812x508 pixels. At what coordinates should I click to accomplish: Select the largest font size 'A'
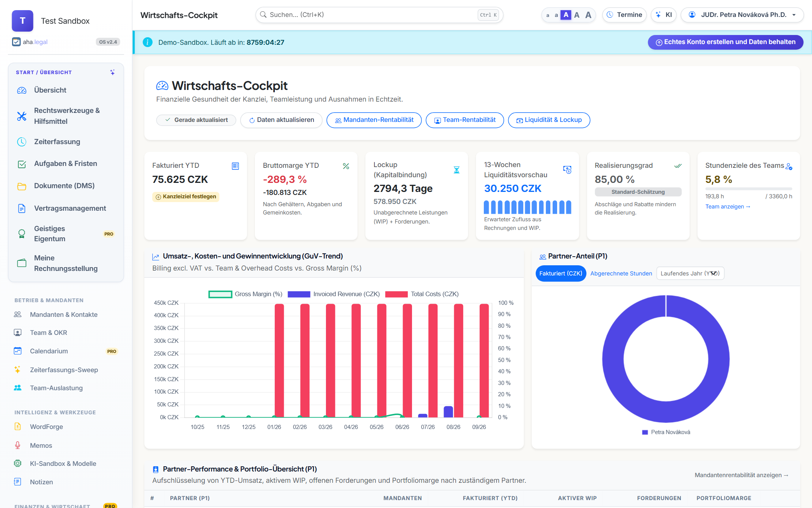(x=588, y=15)
